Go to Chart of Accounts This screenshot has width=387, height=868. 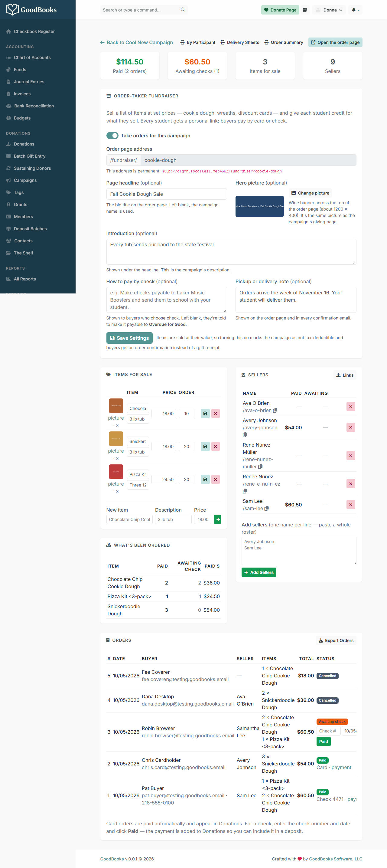click(32, 57)
